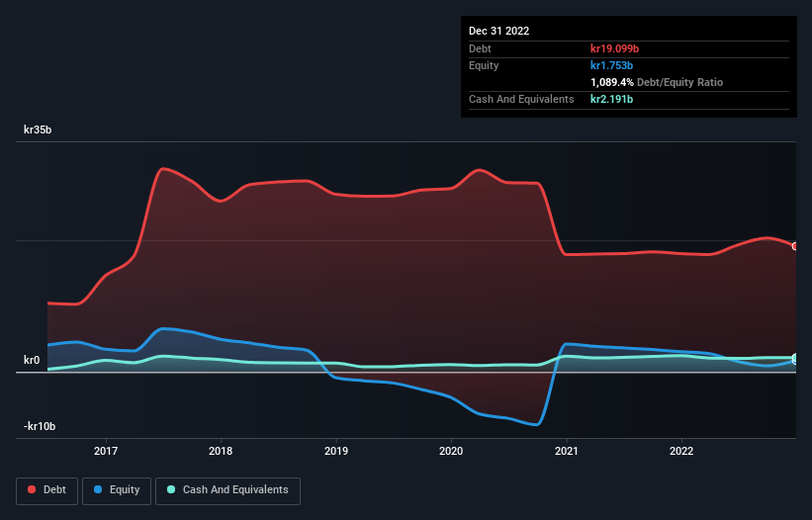Select the 2018 x-axis label
Image resolution: width=812 pixels, height=520 pixels.
point(221,451)
